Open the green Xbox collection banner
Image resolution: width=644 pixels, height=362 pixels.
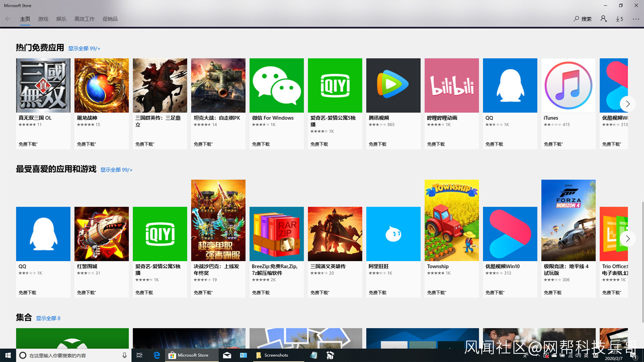72,338
